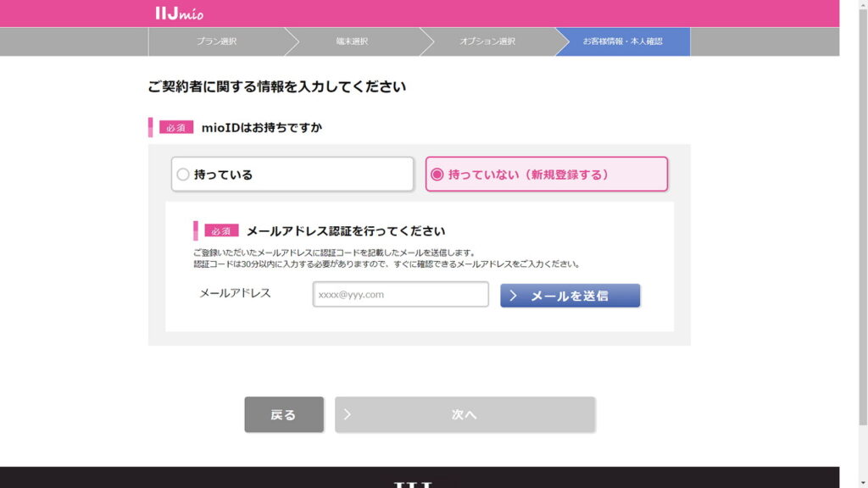Click the ご契約者に関する情報 page heading

[x=277, y=86]
